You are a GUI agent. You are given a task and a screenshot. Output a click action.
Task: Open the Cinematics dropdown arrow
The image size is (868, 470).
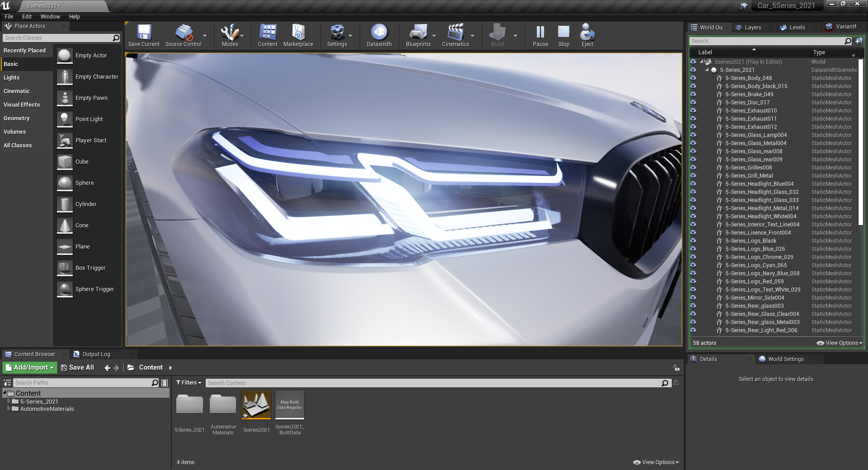(472, 36)
